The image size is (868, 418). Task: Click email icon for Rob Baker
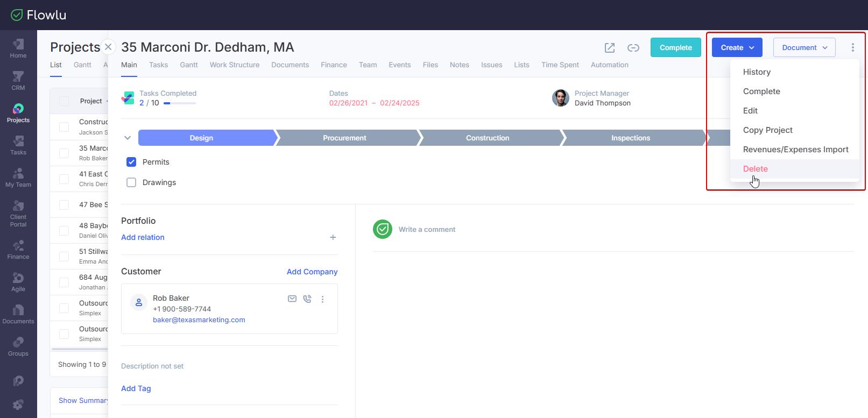292,299
